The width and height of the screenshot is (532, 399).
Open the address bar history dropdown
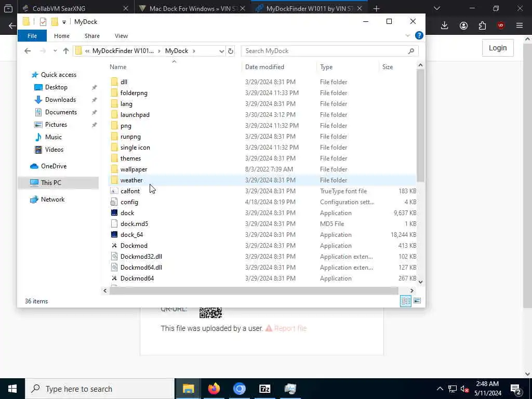(x=221, y=51)
